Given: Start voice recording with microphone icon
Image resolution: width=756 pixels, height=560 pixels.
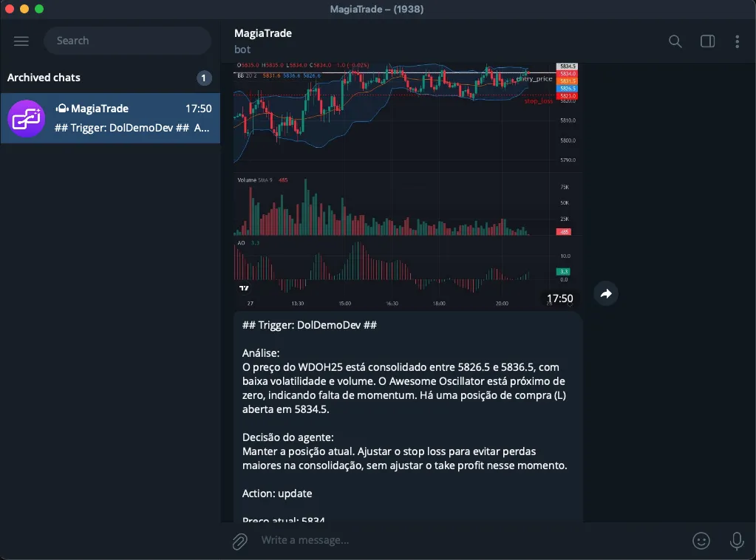Looking at the screenshot, I should pyautogui.click(x=737, y=541).
